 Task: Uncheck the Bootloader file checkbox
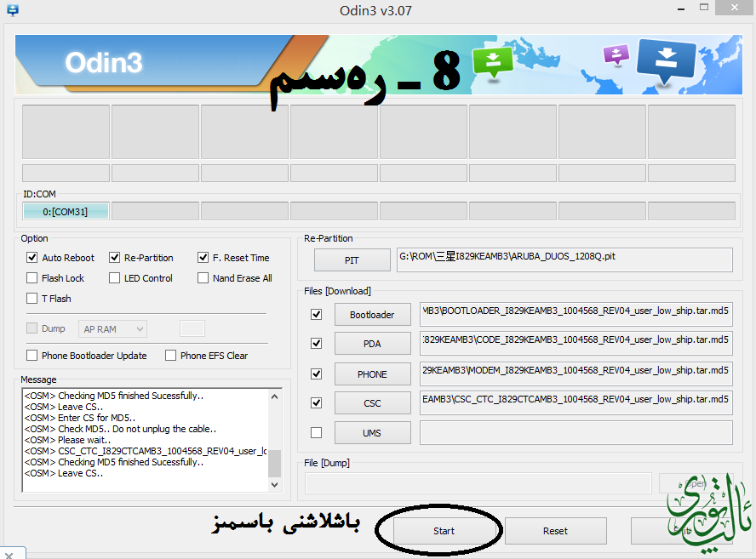pos(317,315)
